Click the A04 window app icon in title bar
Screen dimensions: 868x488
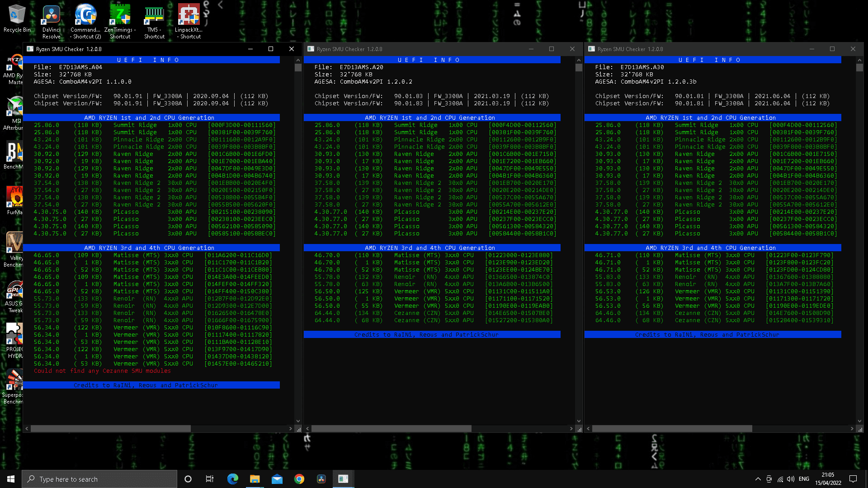(30, 49)
